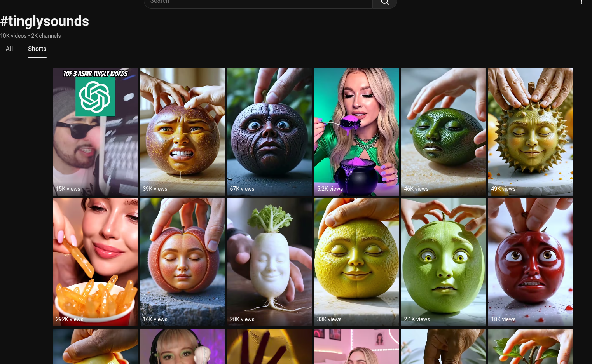Play the dark purple fruit face short, 67K views
This screenshot has width=592, height=364.
click(269, 132)
